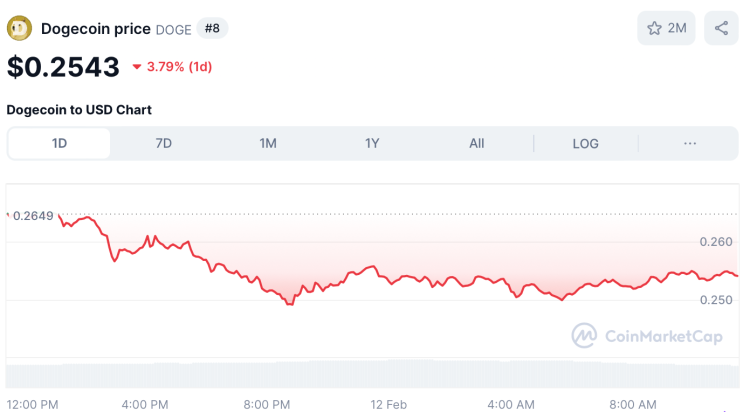Click the 0.260 price axis label
This screenshot has width=750, height=412.
click(716, 241)
